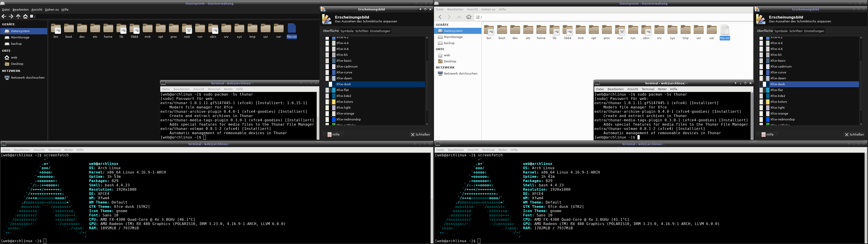
Task: Open Gehen zu menu in light file manager
Action: coord(488,9)
